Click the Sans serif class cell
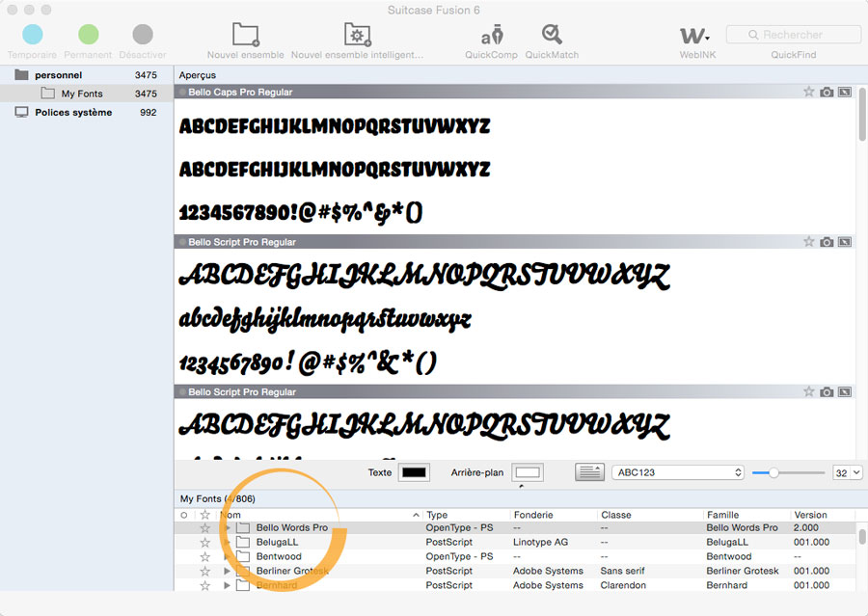This screenshot has height=616, width=868. click(622, 571)
